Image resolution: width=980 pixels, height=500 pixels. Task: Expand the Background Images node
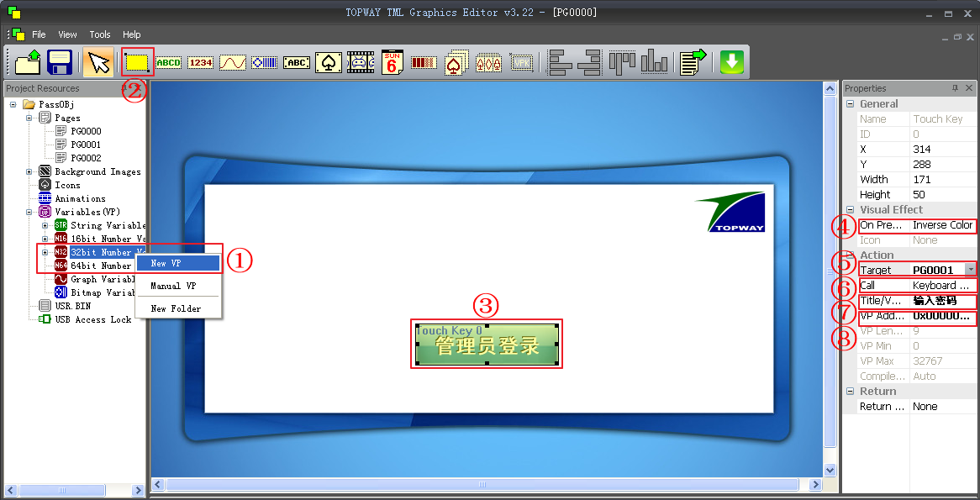point(29,171)
